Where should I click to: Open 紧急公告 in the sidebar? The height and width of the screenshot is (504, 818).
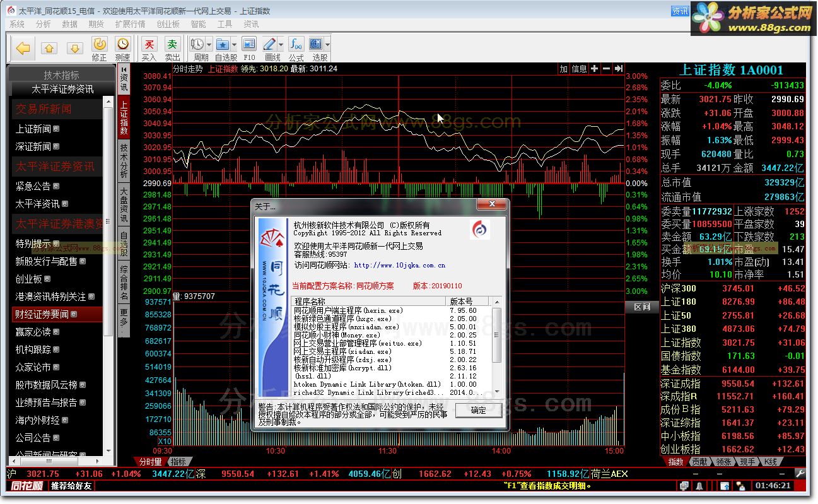pyautogui.click(x=33, y=186)
